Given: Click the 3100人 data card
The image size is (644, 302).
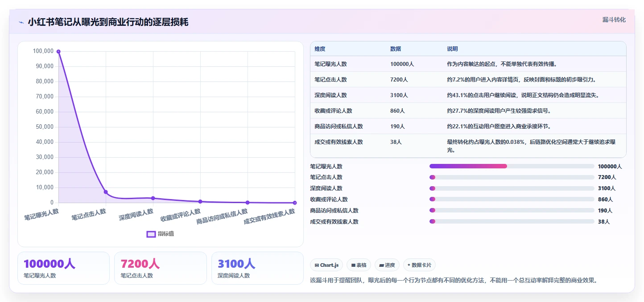Looking at the screenshot, I should [x=257, y=268].
